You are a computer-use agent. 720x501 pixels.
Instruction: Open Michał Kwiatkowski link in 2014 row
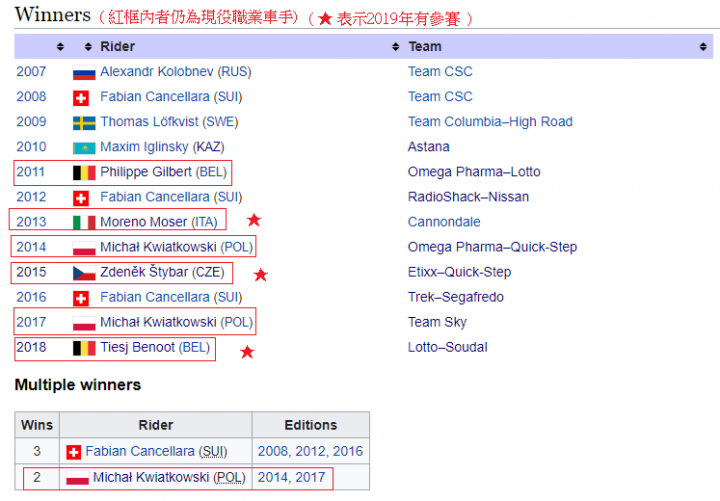point(158,247)
